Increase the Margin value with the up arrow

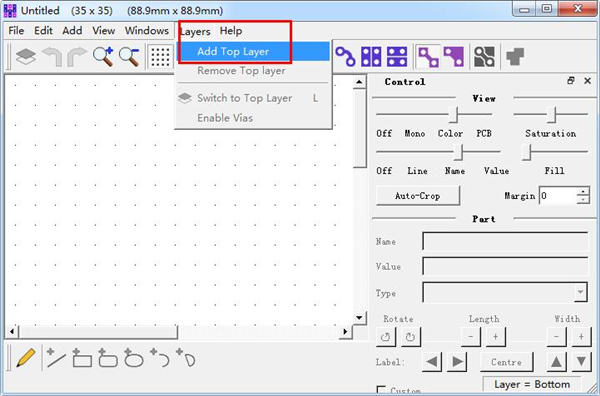(x=583, y=192)
